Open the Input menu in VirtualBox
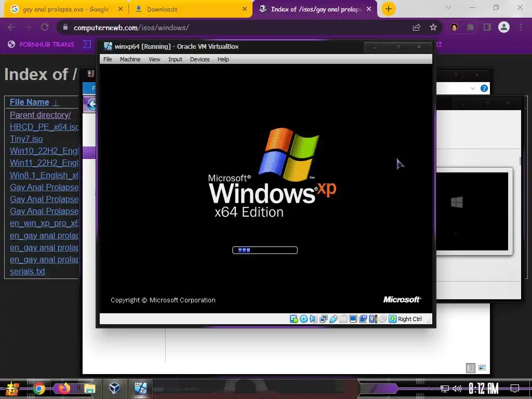Viewport: 532px width, 399px height. point(175,59)
